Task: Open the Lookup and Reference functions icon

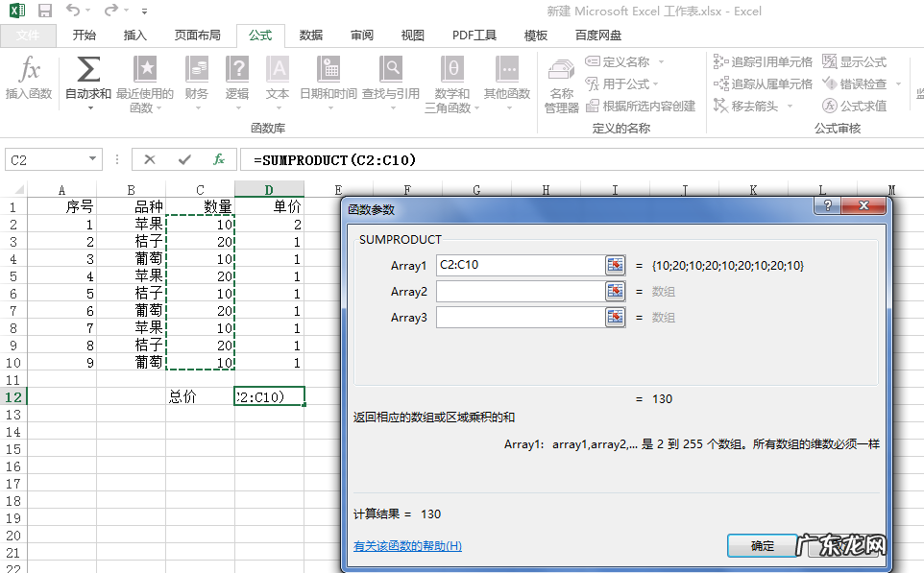Action: (x=390, y=70)
